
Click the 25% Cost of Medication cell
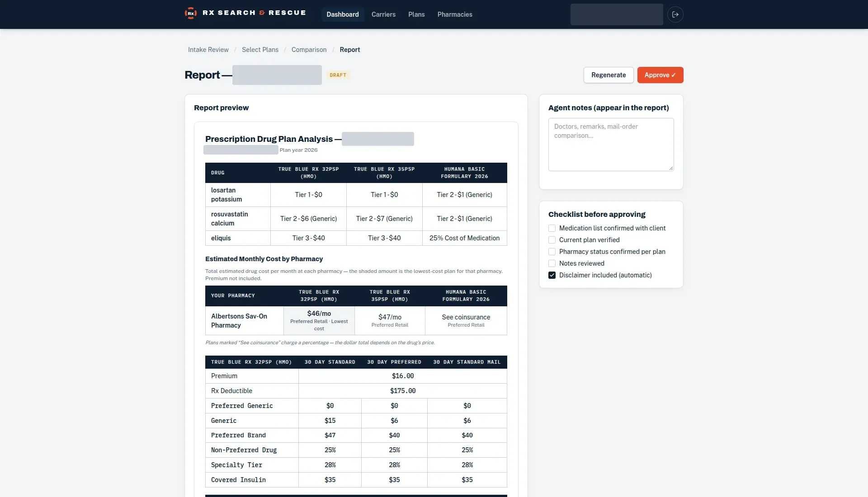[x=465, y=238]
